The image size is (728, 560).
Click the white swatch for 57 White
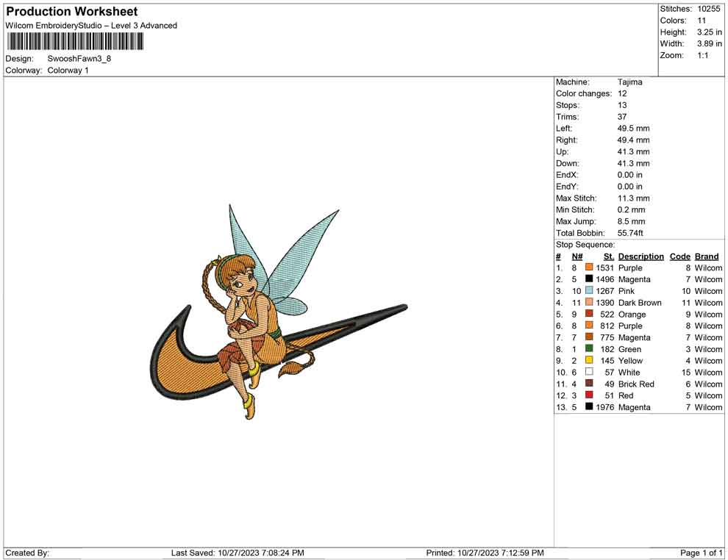click(589, 372)
